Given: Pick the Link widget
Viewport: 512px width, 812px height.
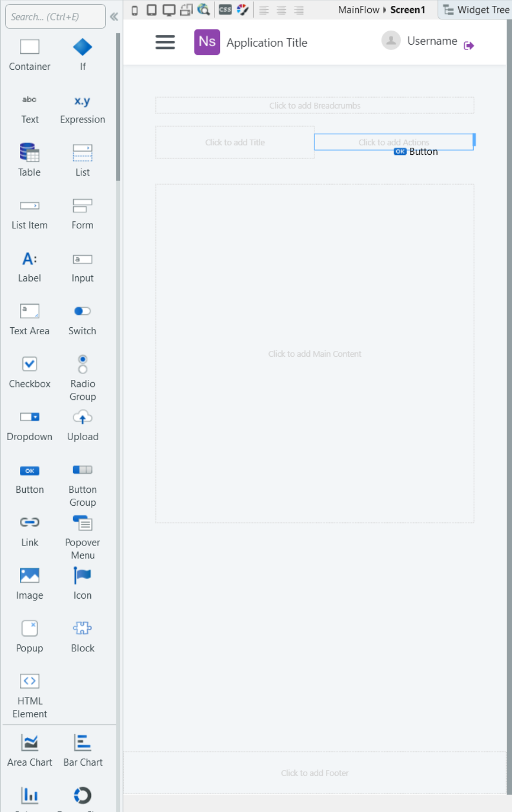Looking at the screenshot, I should pyautogui.click(x=30, y=531).
